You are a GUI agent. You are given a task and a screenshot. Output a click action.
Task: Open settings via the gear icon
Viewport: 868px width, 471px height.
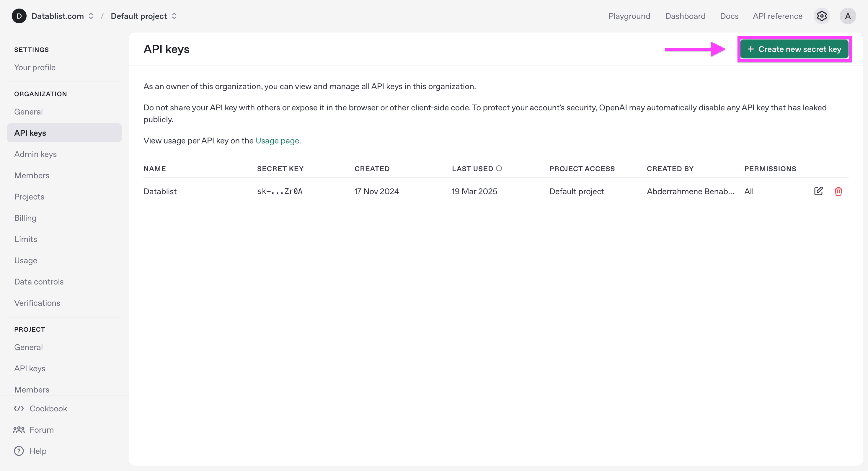pos(821,16)
